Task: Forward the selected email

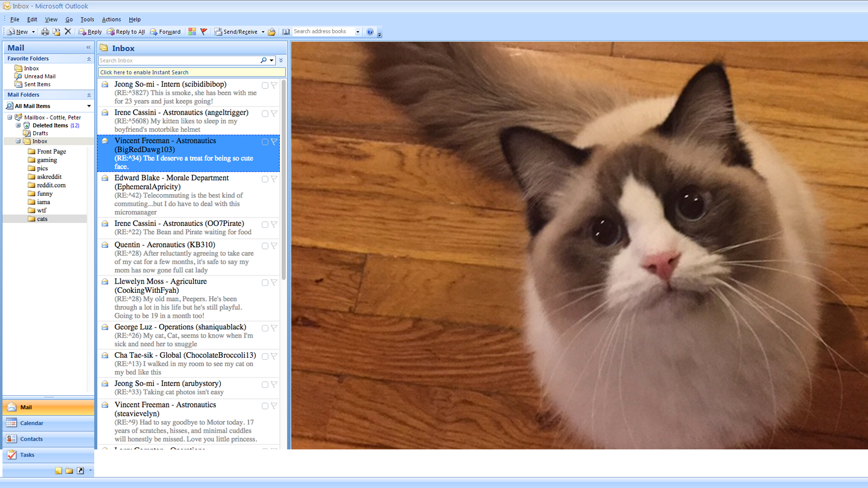Action: (x=166, y=32)
